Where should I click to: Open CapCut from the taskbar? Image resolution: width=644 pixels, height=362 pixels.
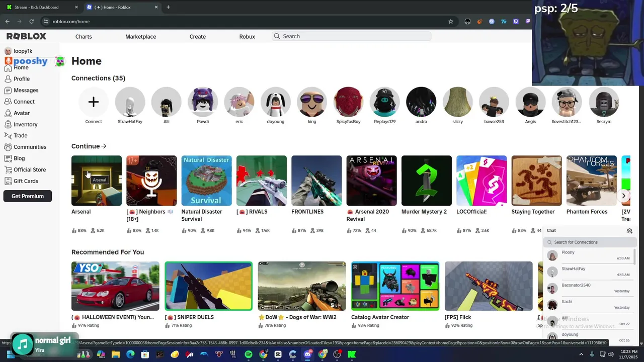coord(278,354)
